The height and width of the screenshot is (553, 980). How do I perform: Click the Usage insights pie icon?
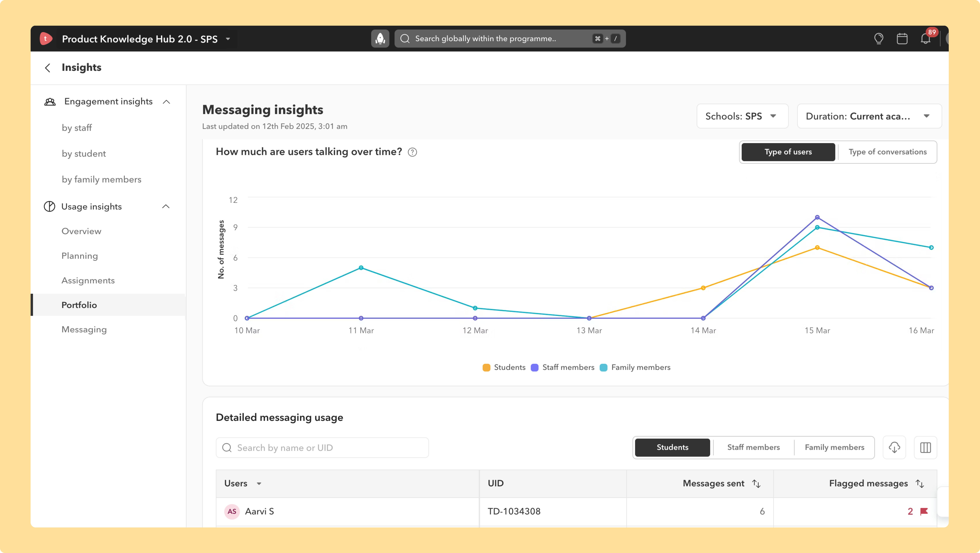[49, 206]
